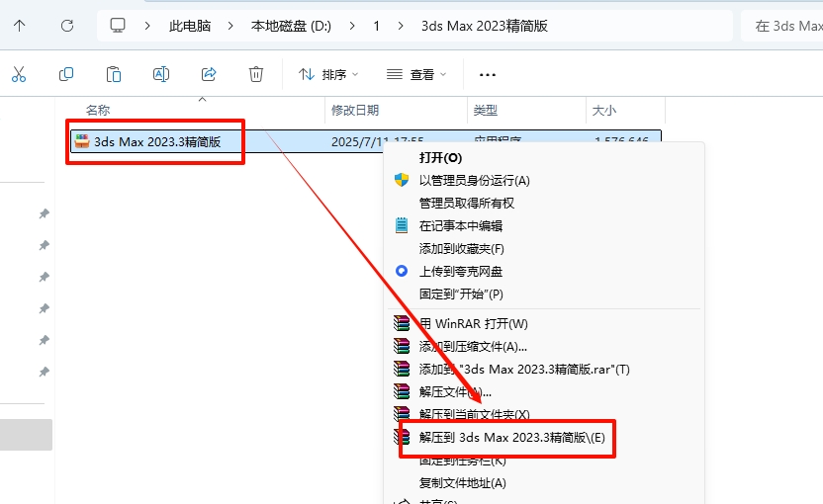Image resolution: width=823 pixels, height=504 pixels.
Task: Click WinRAR icon beside 解压到 3ds Max 2023.3精简版\
Action: (404, 437)
